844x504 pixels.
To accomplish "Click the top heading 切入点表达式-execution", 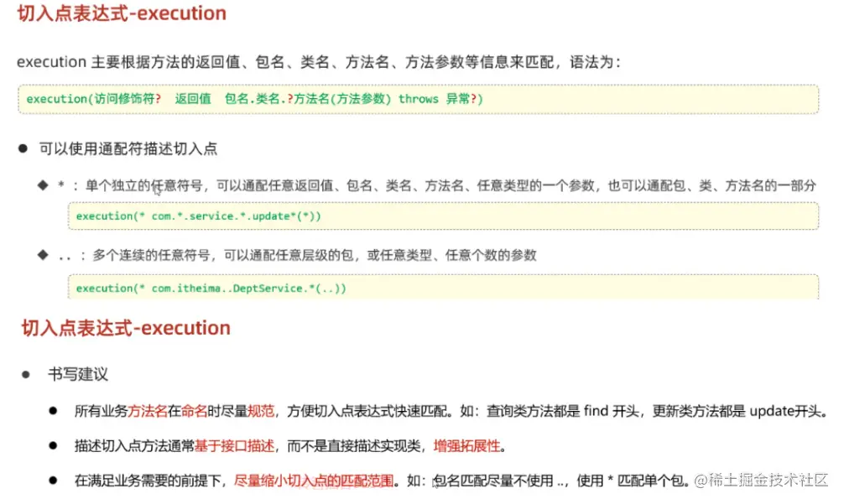I will click(x=122, y=13).
